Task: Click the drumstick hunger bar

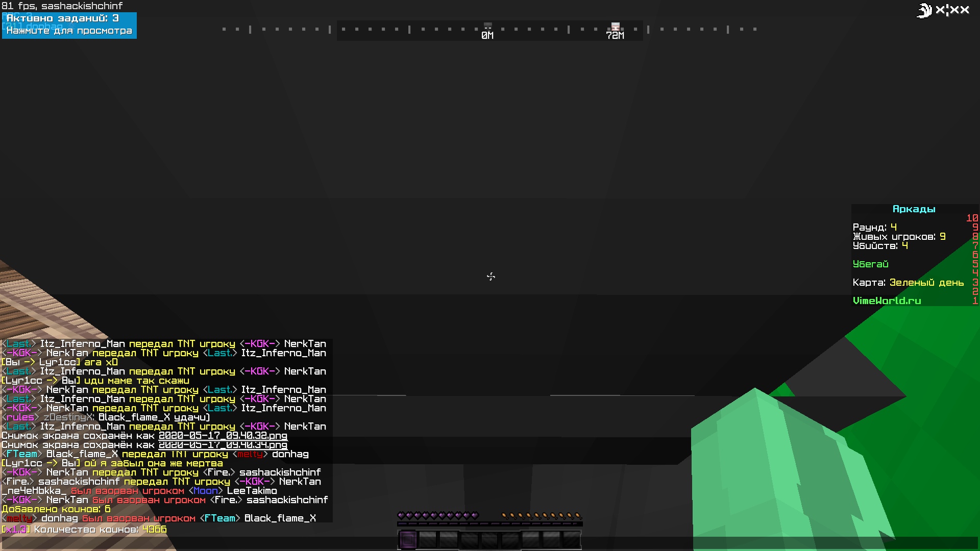Action: [x=542, y=515]
